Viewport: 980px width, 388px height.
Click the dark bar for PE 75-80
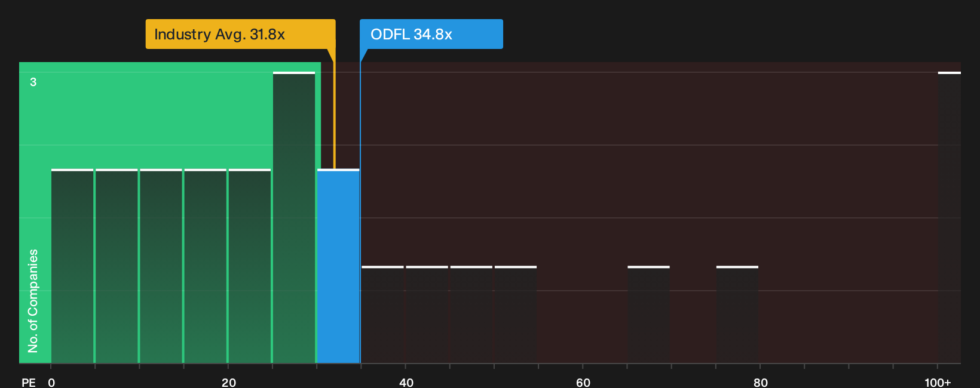pos(737,315)
